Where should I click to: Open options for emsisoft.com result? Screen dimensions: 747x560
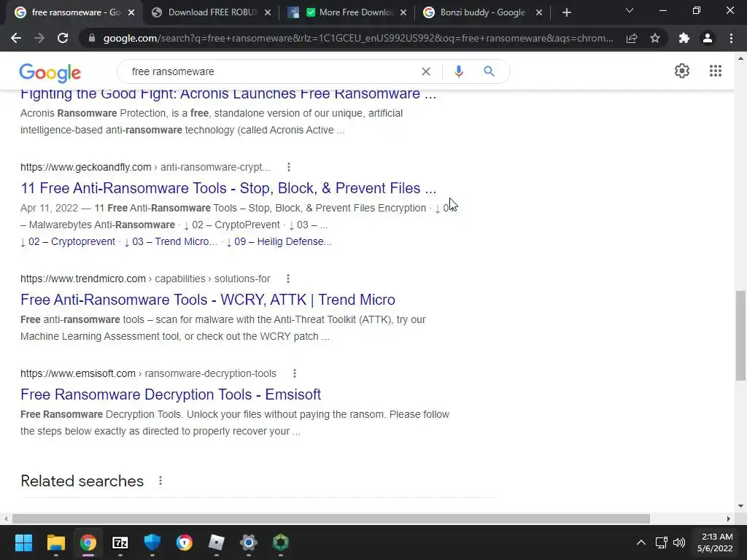pos(295,373)
